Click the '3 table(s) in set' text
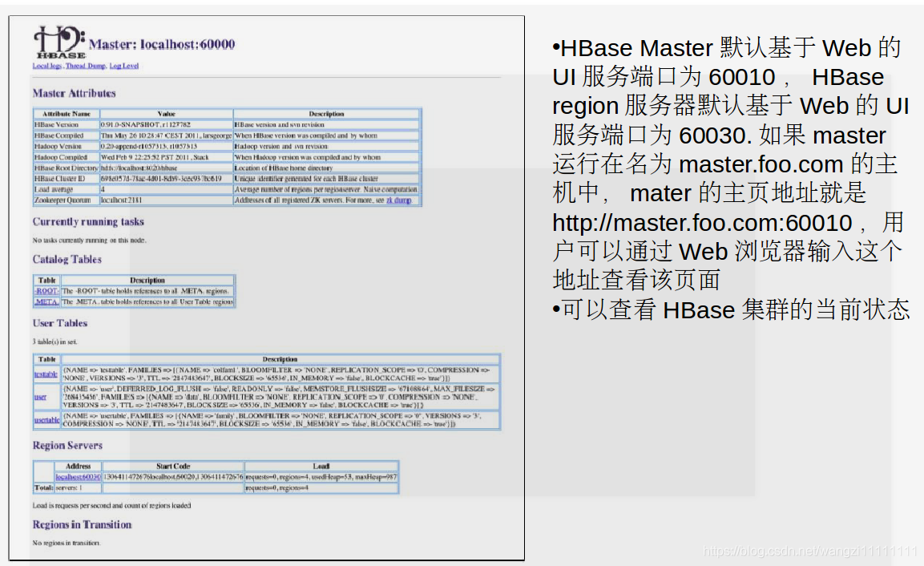This screenshot has width=924, height=566. pyautogui.click(x=54, y=342)
